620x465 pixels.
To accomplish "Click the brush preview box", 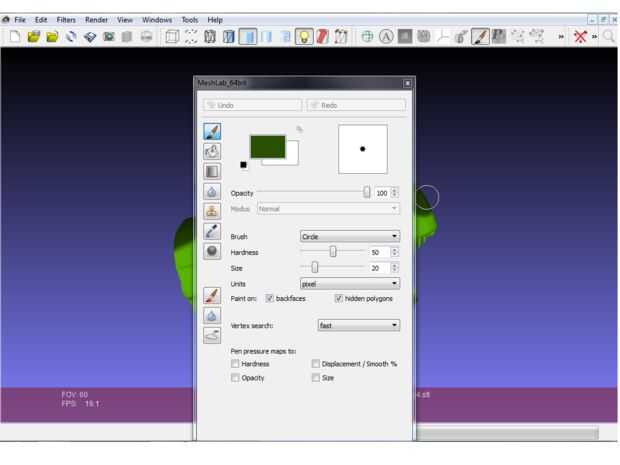I will [x=363, y=149].
